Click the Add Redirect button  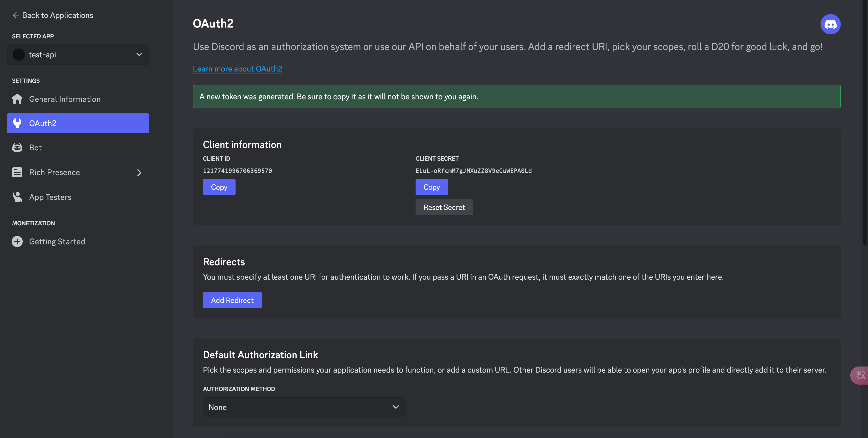coord(232,300)
